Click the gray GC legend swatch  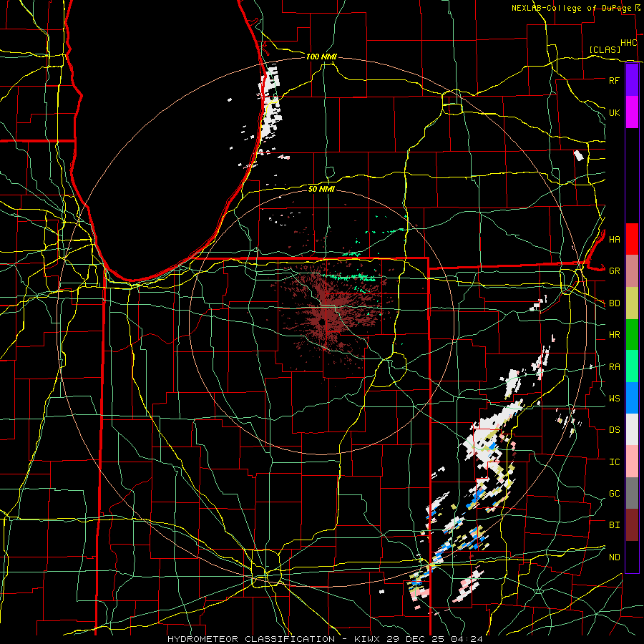click(632, 493)
